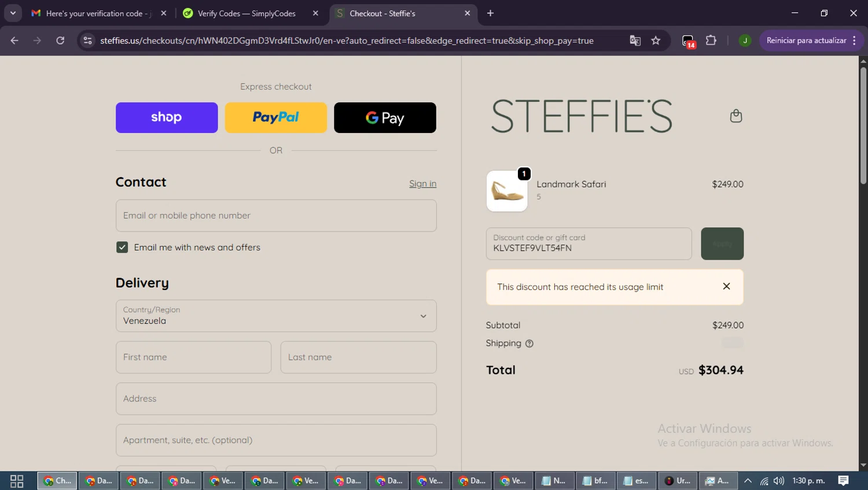Image resolution: width=868 pixels, height=490 pixels.
Task: View site information icon in address bar
Action: click(x=88, y=40)
